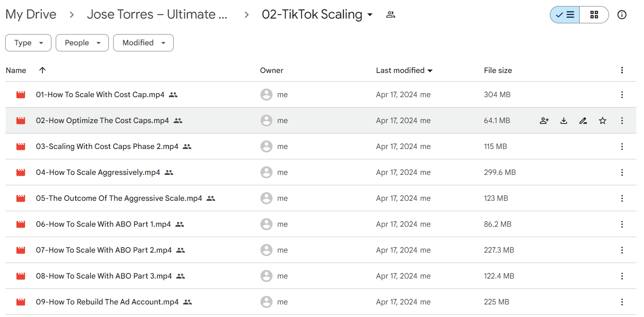Click owner avatar for 01-How To Scale With Cost Cap
Viewport: 644px width, 317px height.
pos(266,95)
